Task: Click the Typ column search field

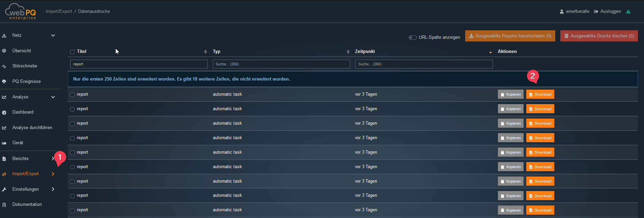Action: [281, 64]
